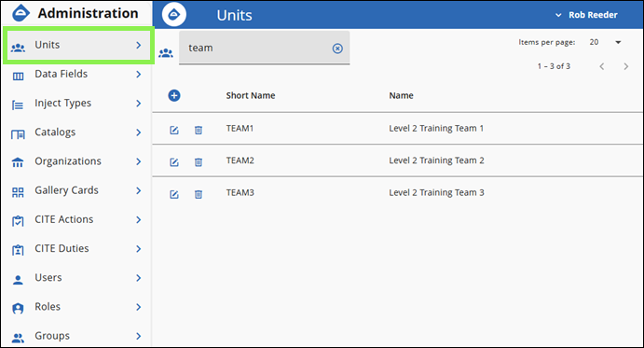Click the circular logo beside Units title

(x=173, y=14)
